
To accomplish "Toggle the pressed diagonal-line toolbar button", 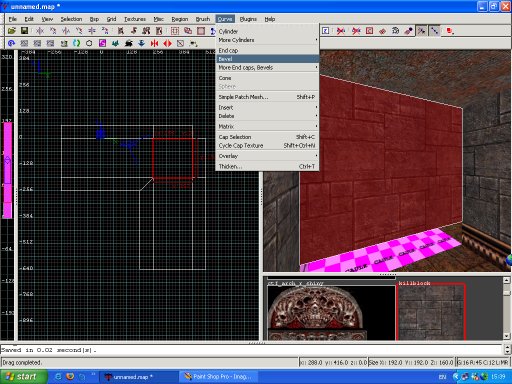I will click(434, 31).
